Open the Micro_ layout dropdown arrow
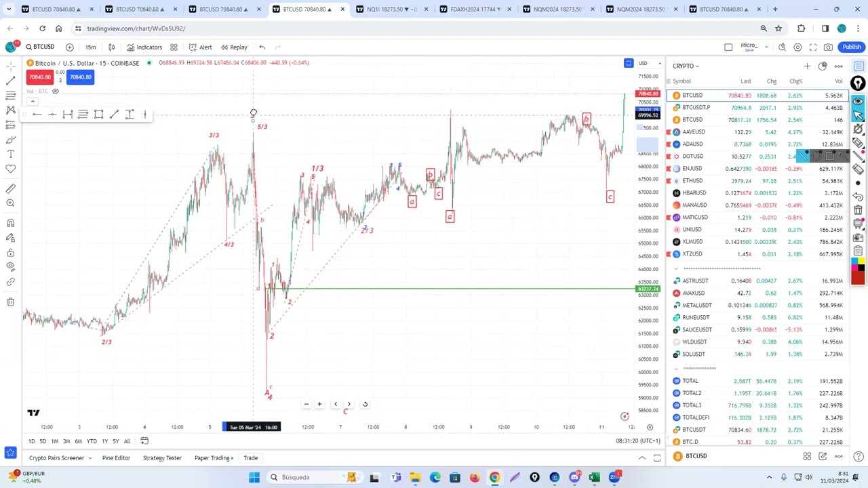 click(x=766, y=47)
